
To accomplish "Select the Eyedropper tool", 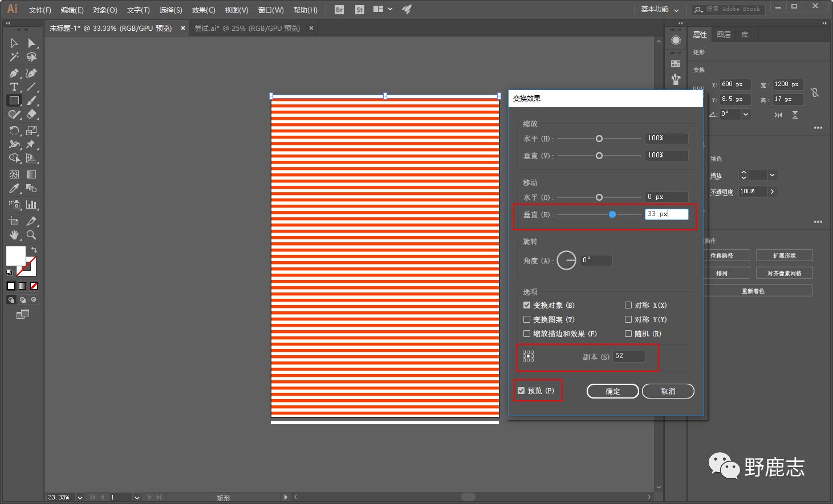I will click(x=14, y=189).
